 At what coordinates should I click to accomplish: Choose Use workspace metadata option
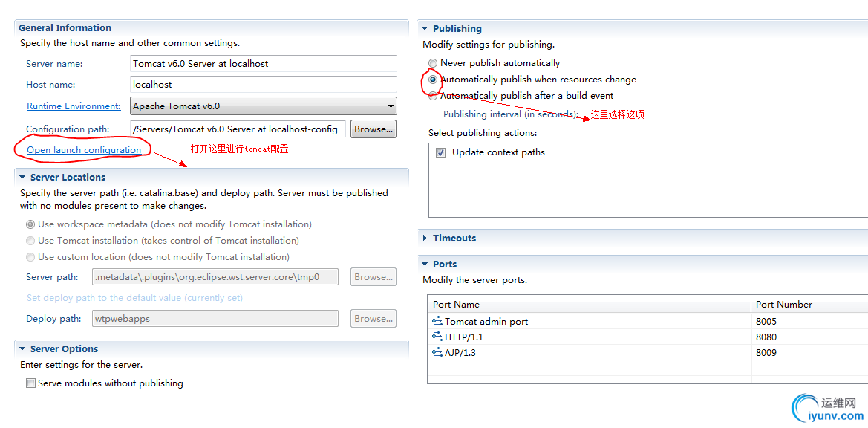(30, 224)
